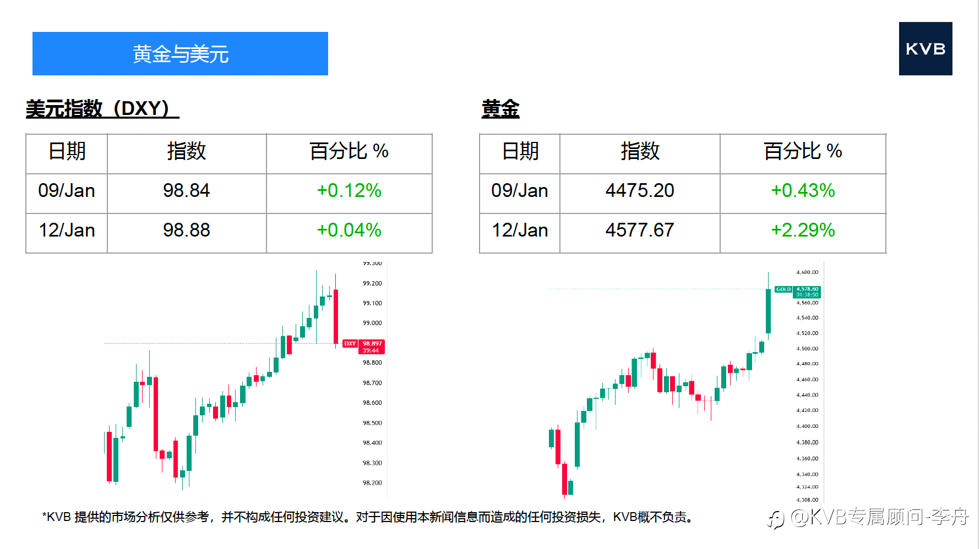Select the gold 4577.67 value cell
Viewport: 980px width, 549px height.
tap(640, 230)
